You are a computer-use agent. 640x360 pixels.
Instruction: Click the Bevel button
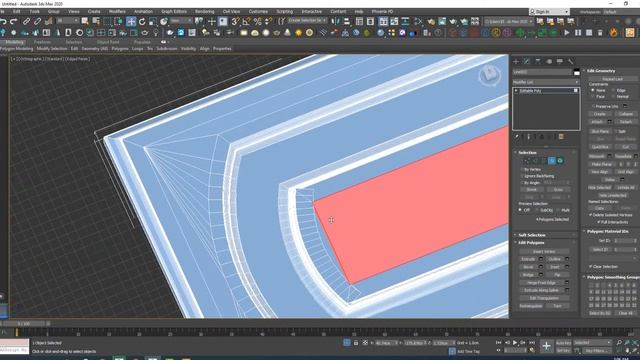[x=528, y=267]
